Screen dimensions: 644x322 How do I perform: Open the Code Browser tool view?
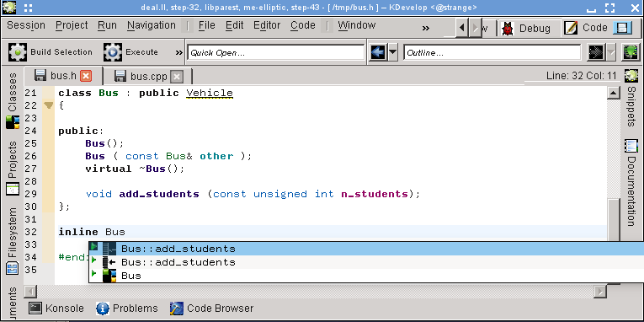pos(212,308)
